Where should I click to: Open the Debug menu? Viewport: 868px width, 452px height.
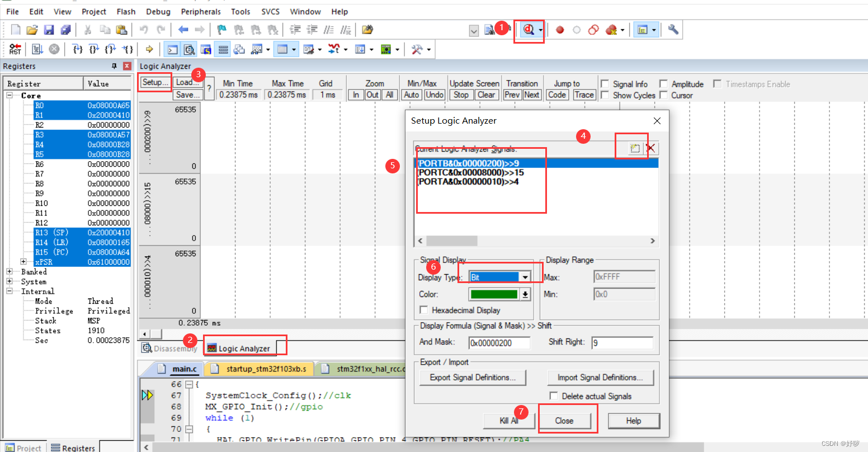(158, 11)
